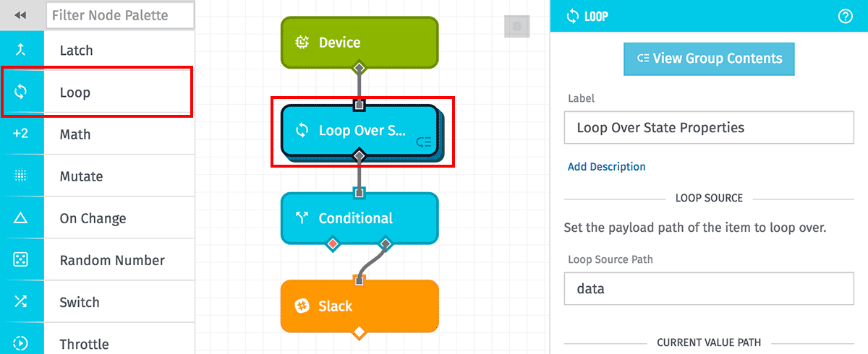Click the loop icon in editor header
Viewport: 868px width, 354px height.
[x=573, y=16]
